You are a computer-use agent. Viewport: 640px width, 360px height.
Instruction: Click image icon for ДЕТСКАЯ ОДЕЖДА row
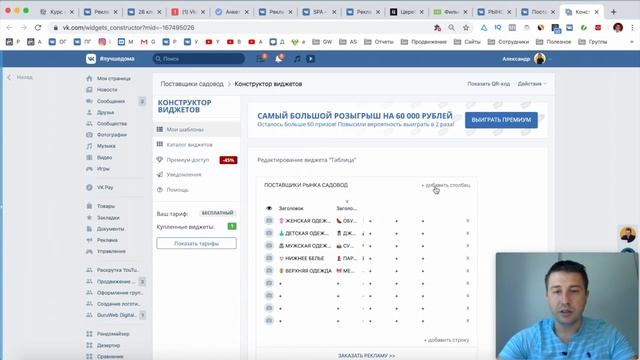(269, 233)
